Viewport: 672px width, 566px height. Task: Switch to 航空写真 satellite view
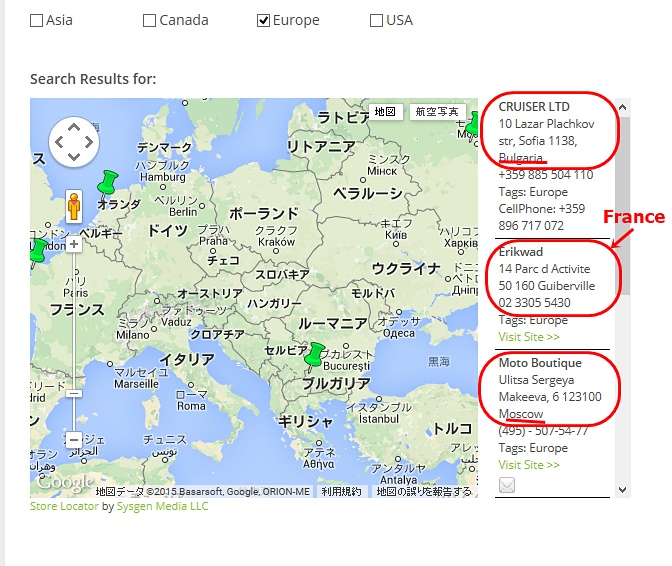(x=437, y=112)
